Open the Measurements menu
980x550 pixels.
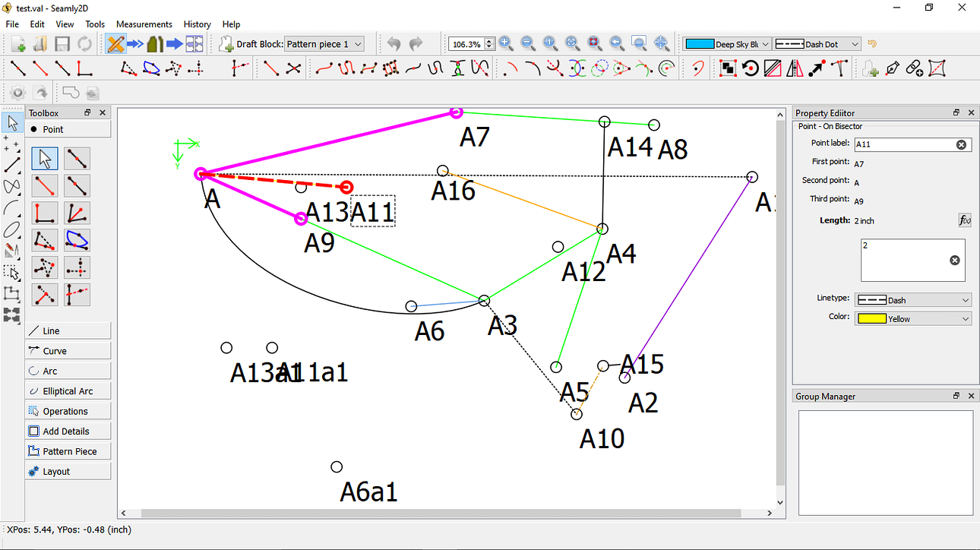(144, 24)
